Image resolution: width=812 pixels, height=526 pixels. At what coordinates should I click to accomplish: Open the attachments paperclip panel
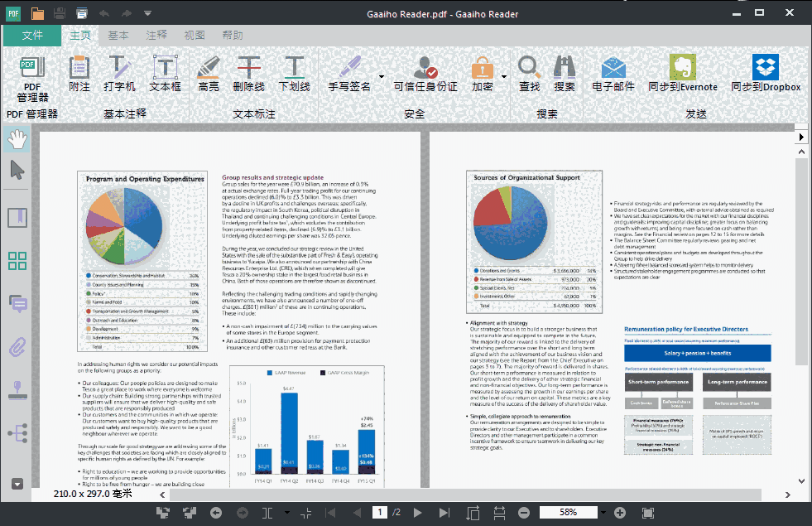click(17, 347)
